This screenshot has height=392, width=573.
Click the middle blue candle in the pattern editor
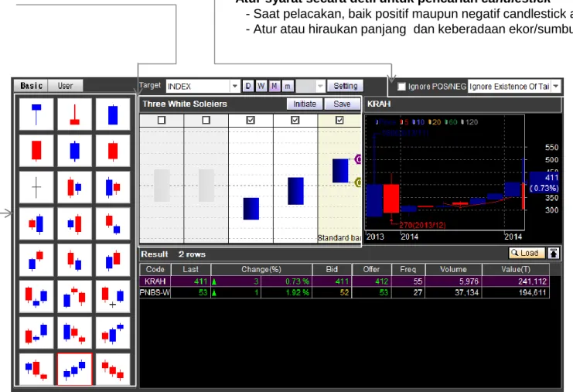295,191
